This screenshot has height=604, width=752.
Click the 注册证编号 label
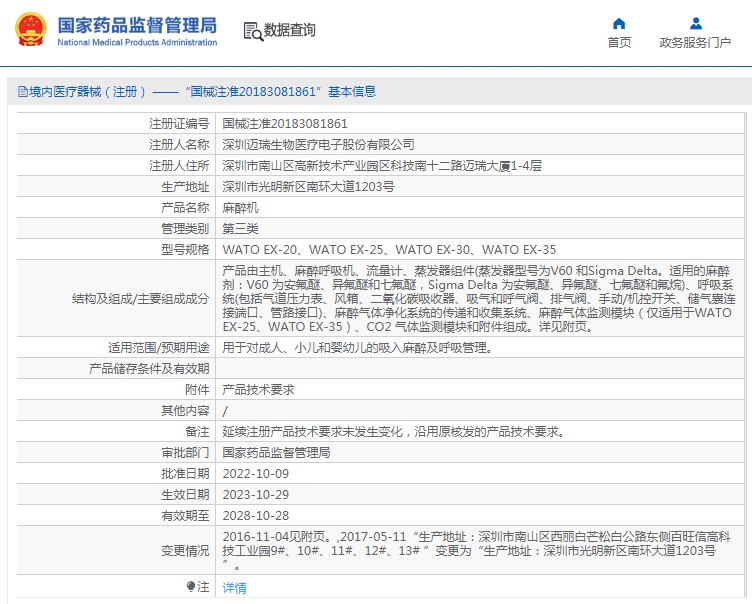click(x=179, y=124)
